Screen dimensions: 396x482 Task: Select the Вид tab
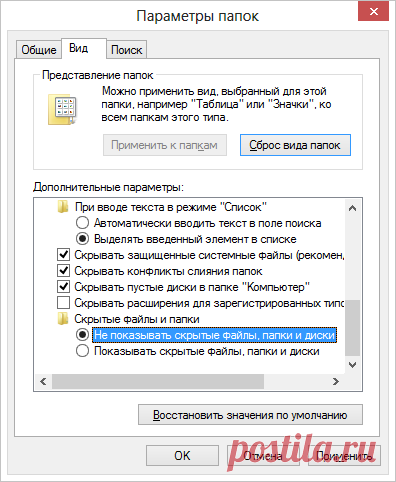point(84,49)
